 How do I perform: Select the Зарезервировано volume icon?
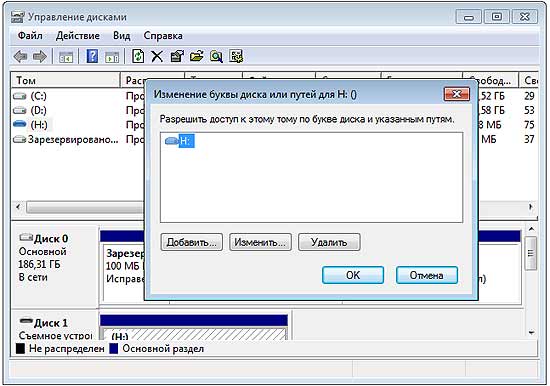click(x=20, y=140)
